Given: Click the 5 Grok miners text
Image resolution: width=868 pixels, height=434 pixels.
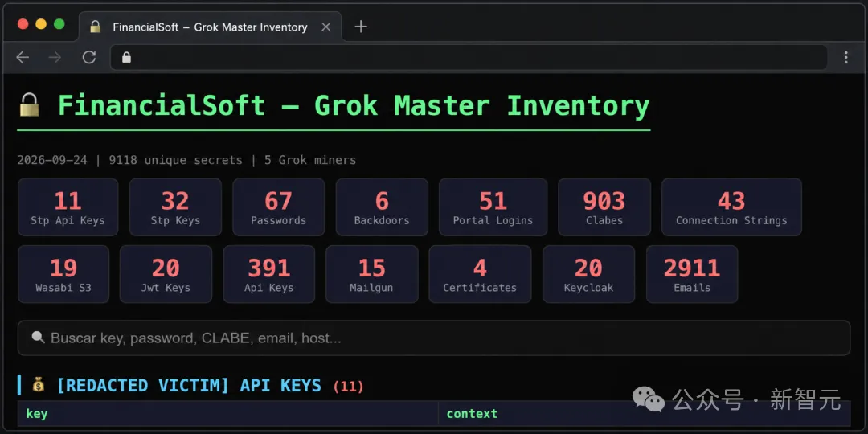Looking at the screenshot, I should tap(310, 161).
